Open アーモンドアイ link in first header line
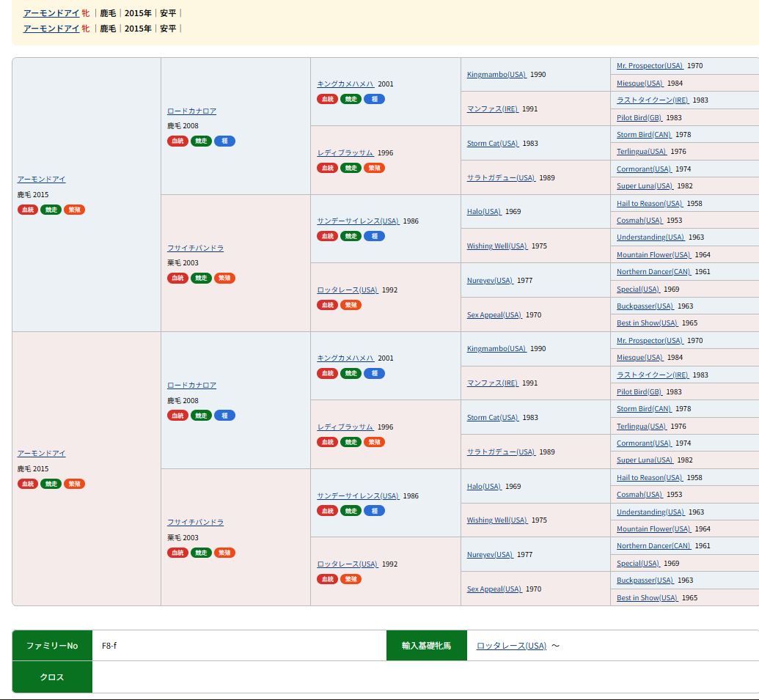Viewport: 759px width, 700px height. click(51, 13)
